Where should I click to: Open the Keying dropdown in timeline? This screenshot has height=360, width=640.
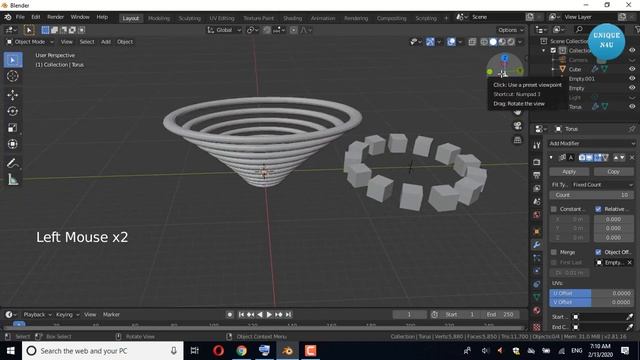pyautogui.click(x=67, y=314)
